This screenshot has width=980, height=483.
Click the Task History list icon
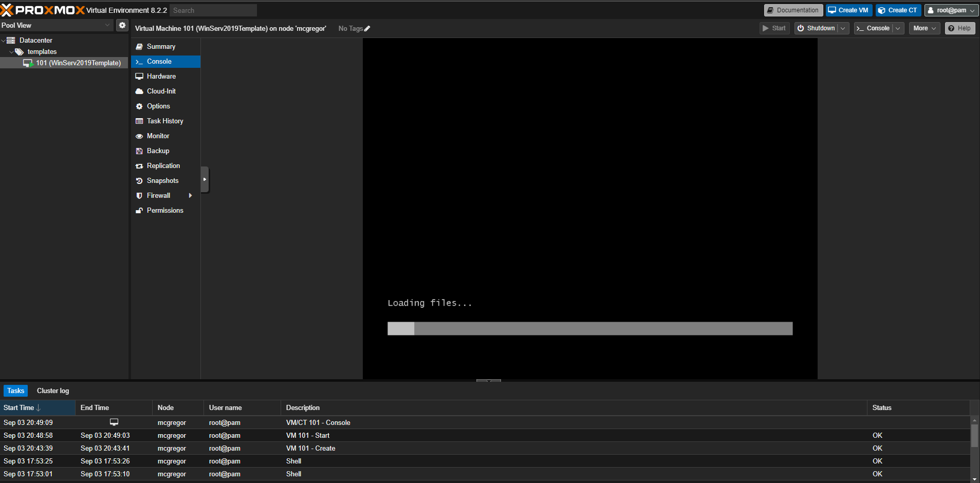(x=139, y=121)
